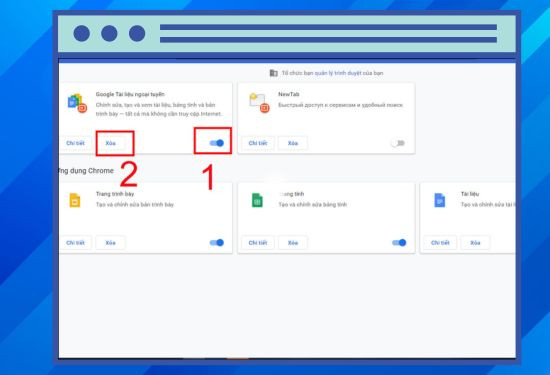Turn off the Trang trình bày toggle
The height and width of the screenshot is (375, 550).
[x=216, y=243]
